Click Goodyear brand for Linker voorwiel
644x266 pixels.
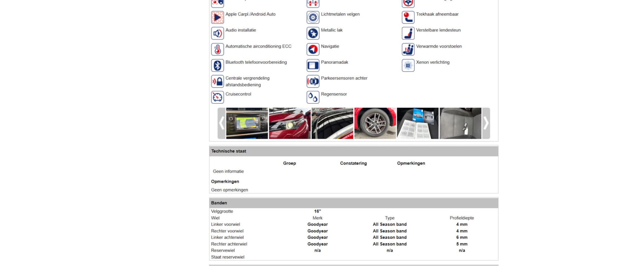[318, 224]
